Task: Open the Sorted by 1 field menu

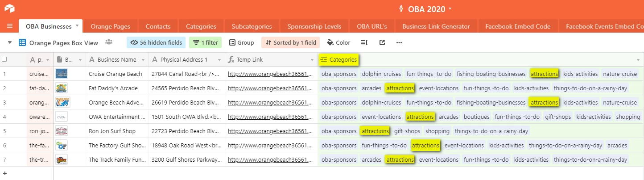Action: point(290,43)
